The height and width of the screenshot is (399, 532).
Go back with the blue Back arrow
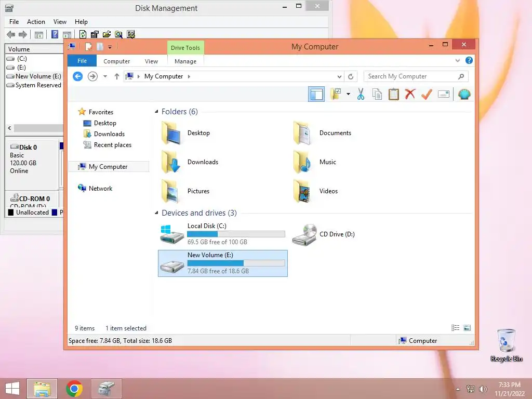pyautogui.click(x=78, y=76)
